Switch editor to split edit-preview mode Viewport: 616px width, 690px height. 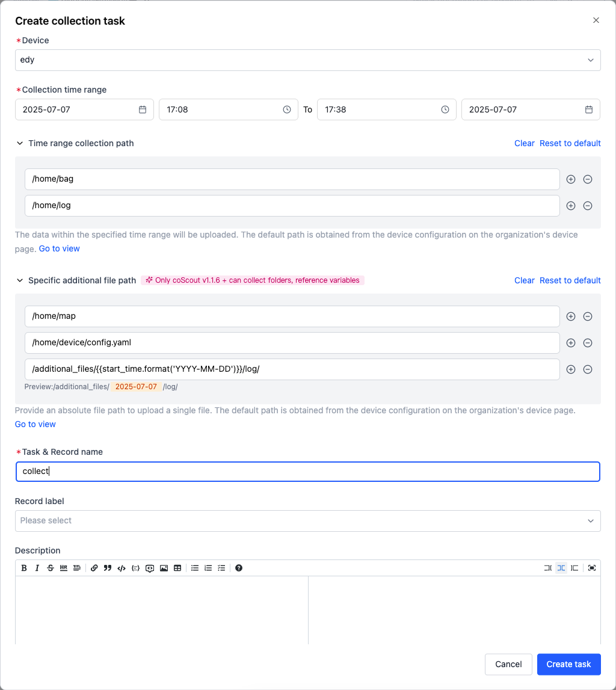pos(561,568)
